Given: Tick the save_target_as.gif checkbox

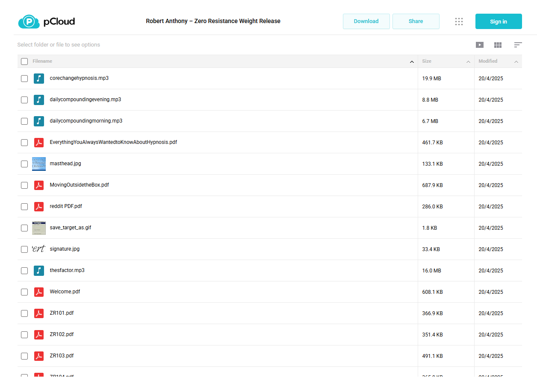Looking at the screenshot, I should [24, 228].
